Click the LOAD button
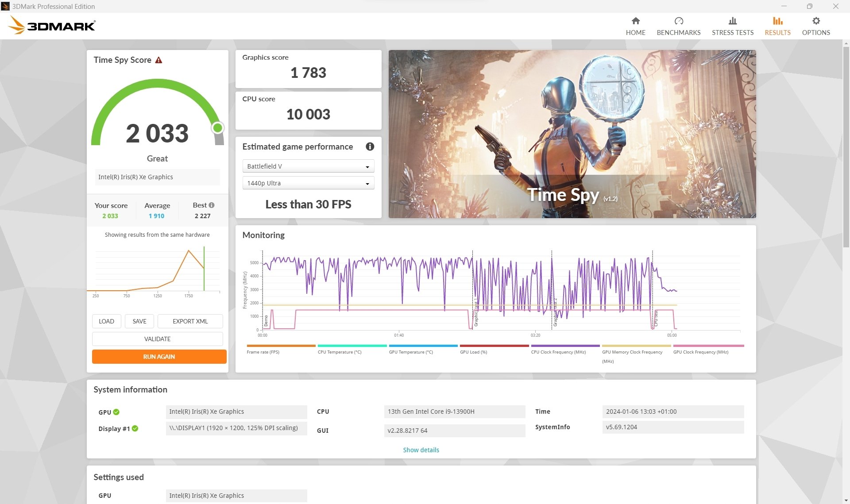Screen dimensions: 850x504 click(106, 321)
